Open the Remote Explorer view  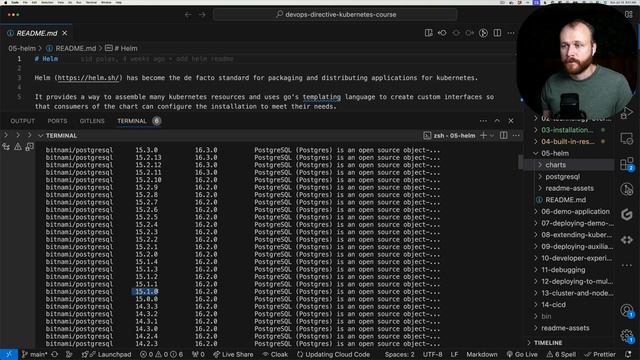(627, 139)
